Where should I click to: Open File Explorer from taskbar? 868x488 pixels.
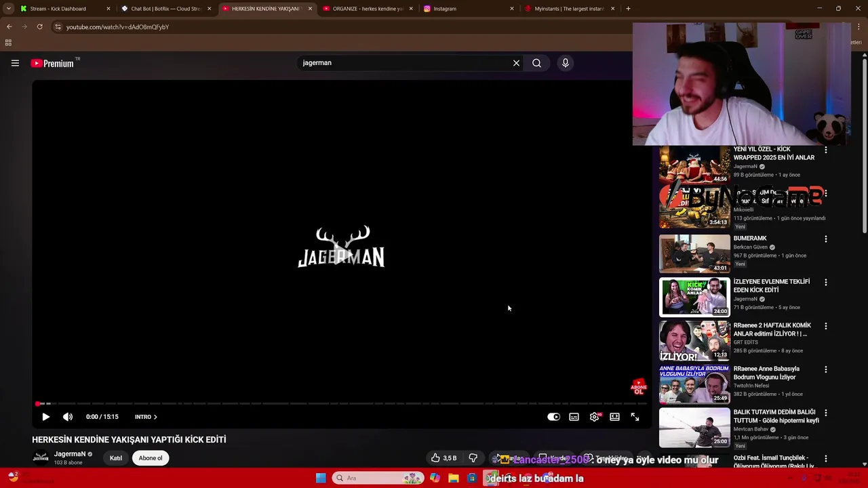click(453, 478)
